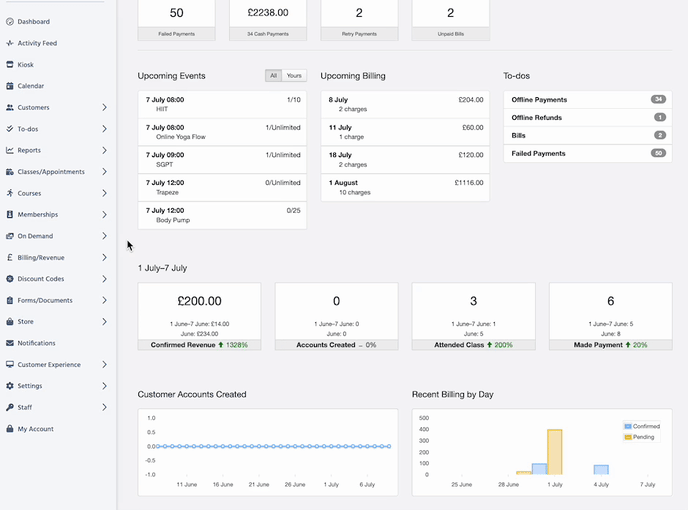Click the My Account user icon
Screen dimensions: 688x510
click(x=10, y=429)
